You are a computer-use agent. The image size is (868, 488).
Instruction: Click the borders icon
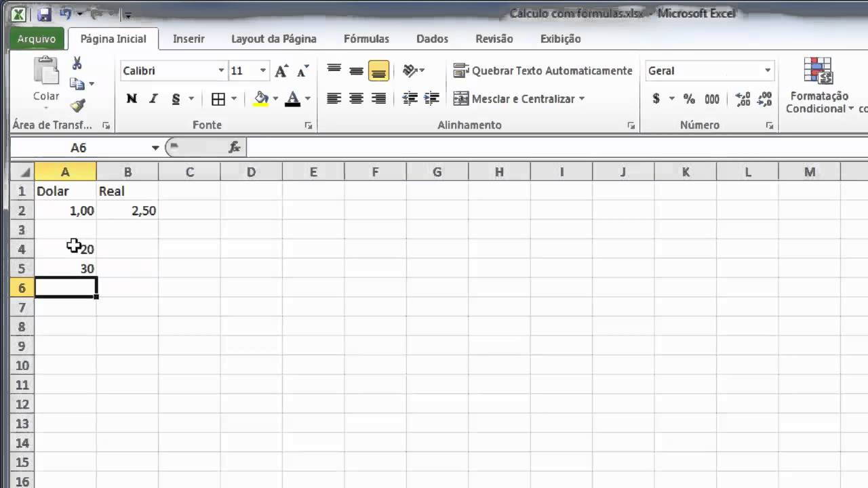[x=218, y=99]
